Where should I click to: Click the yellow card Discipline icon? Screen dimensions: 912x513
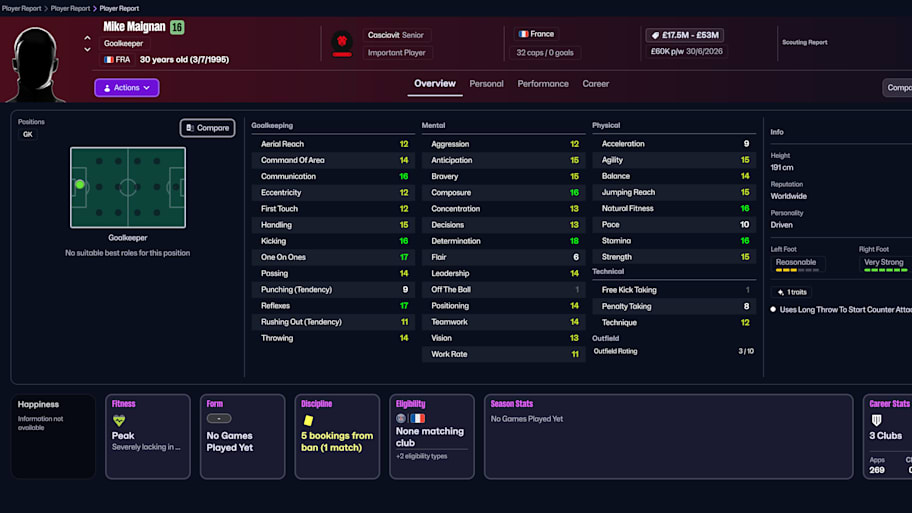[x=308, y=420]
